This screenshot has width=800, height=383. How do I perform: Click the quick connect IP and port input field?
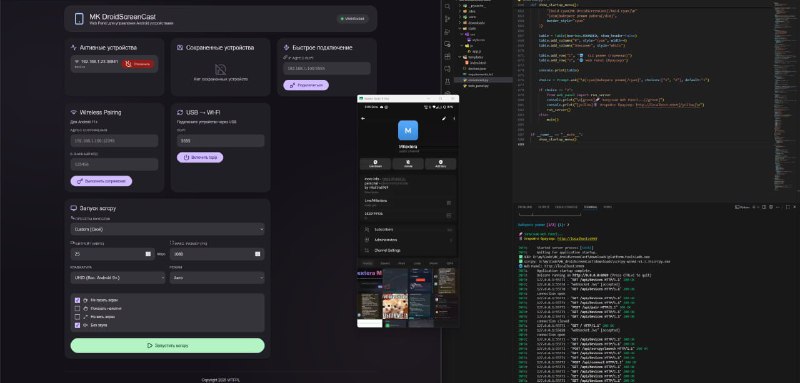click(x=327, y=68)
